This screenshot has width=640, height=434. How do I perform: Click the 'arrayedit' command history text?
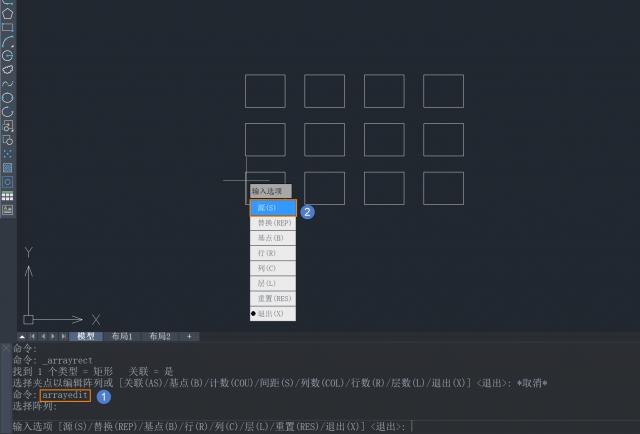pos(65,396)
